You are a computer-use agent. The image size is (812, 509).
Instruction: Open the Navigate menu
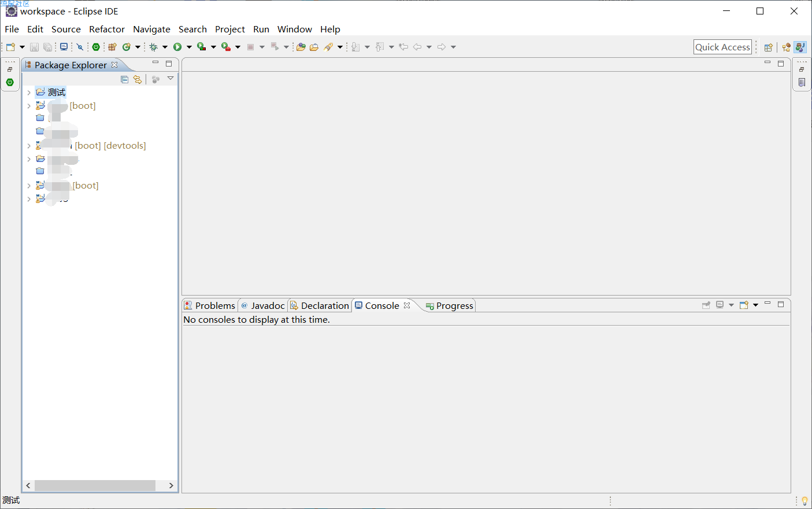tap(151, 29)
